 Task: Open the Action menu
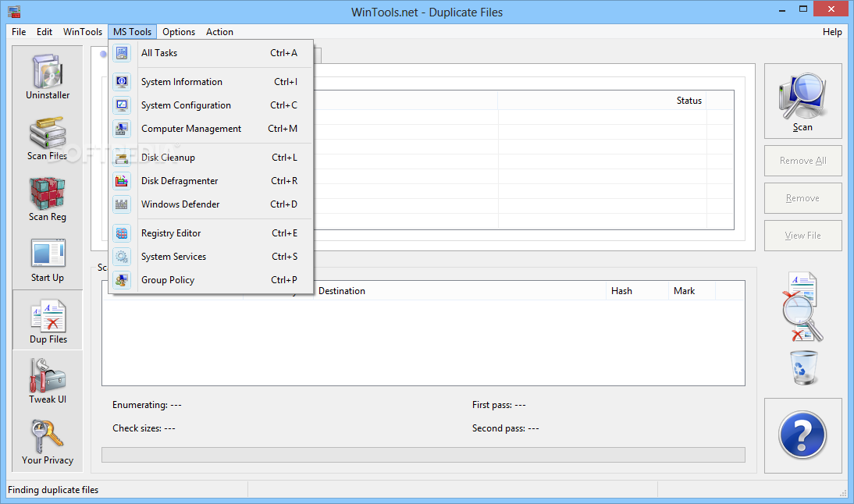click(x=219, y=31)
